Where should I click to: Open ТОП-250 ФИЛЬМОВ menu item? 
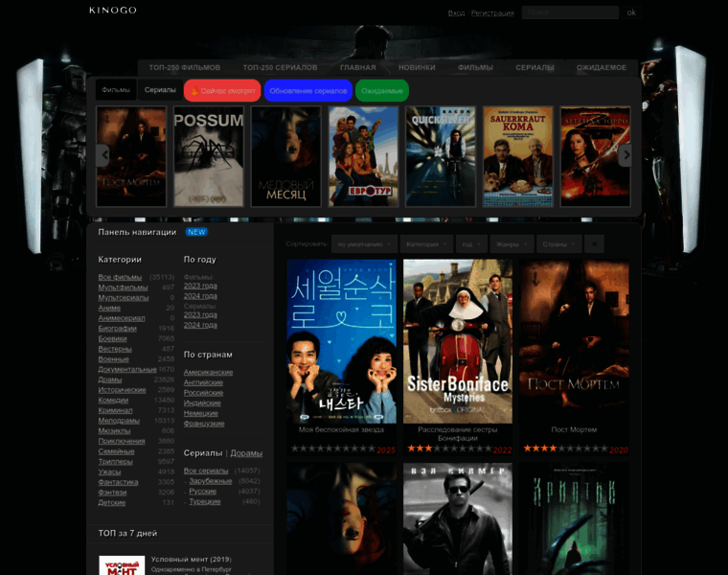[184, 67]
